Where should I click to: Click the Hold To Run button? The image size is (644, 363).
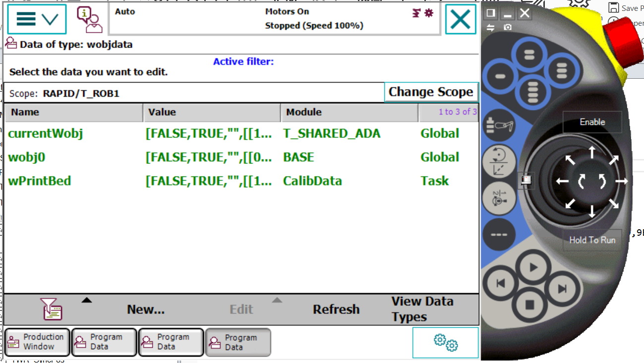tap(592, 240)
